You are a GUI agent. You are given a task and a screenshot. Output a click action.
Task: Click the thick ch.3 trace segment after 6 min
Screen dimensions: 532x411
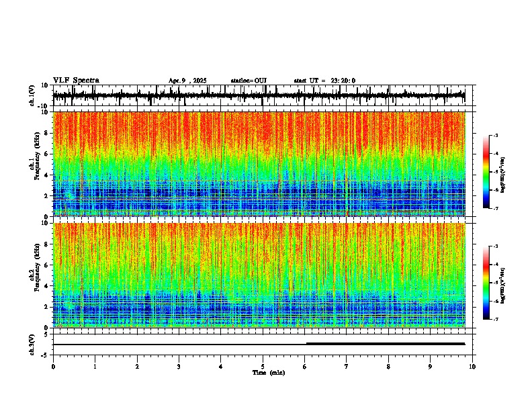pyautogui.click(x=386, y=344)
